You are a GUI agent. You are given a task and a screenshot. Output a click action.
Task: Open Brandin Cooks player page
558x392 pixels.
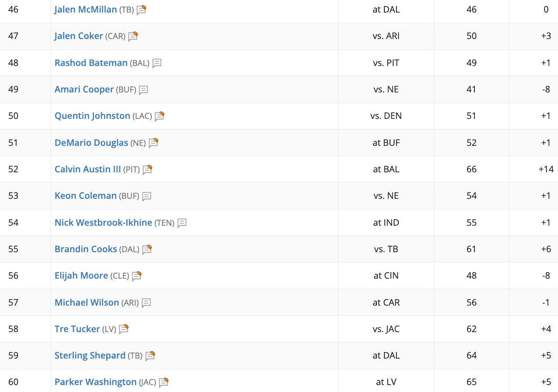86,249
